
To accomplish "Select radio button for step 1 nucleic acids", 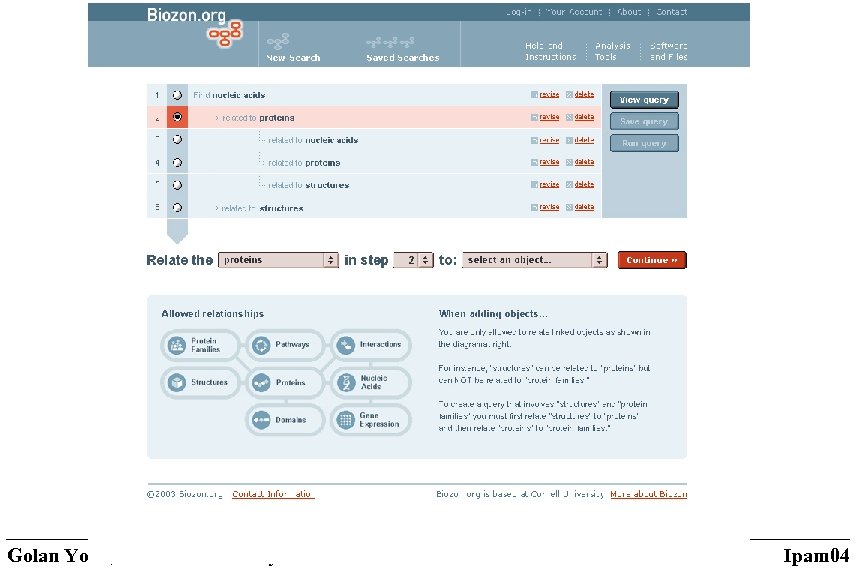I will tap(177, 95).
